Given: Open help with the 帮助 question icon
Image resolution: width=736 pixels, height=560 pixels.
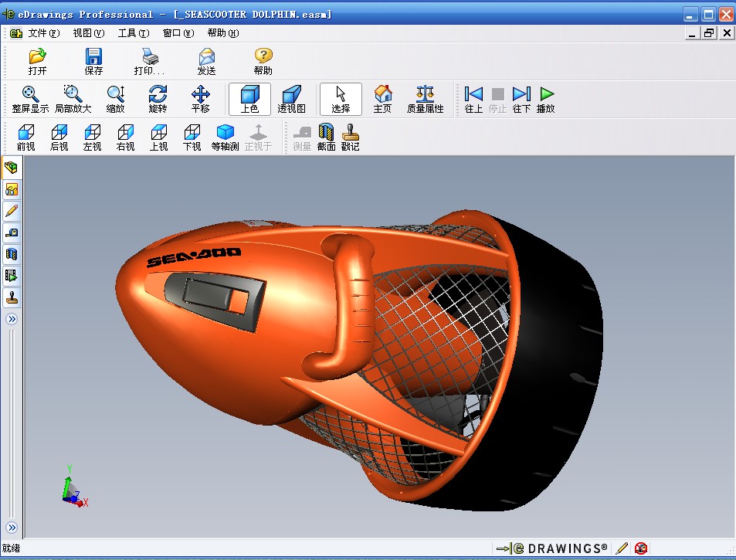Looking at the screenshot, I should (263, 62).
